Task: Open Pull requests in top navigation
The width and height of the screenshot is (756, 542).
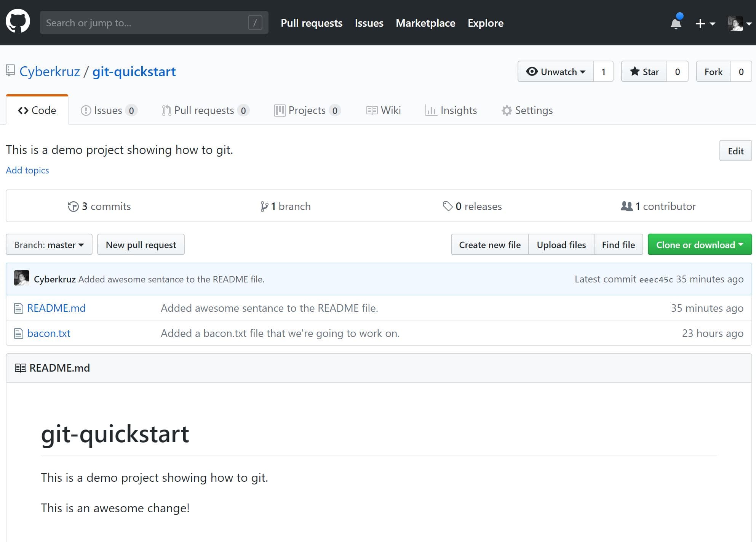Action: (312, 23)
